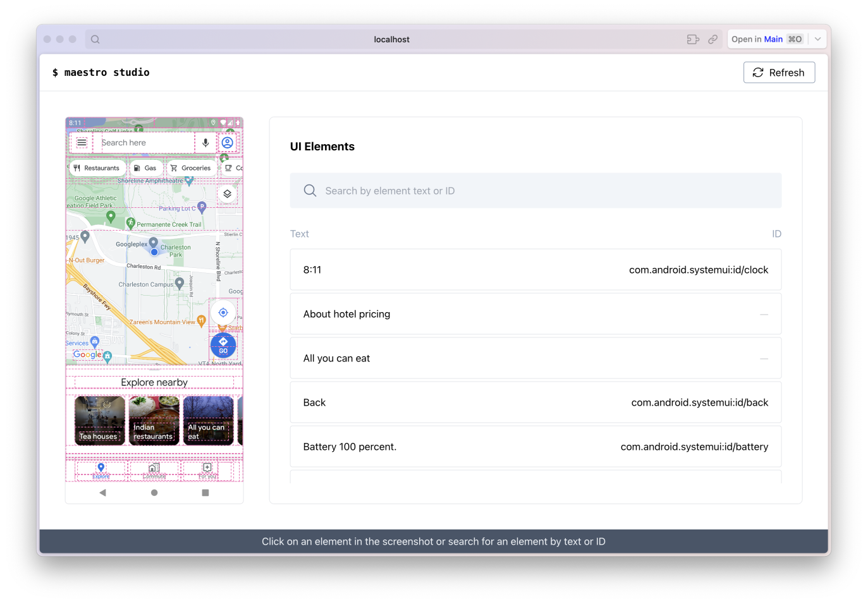Open the Indian restaurants thumbnail
Viewport: 868px width, 604px height.
coord(154,421)
